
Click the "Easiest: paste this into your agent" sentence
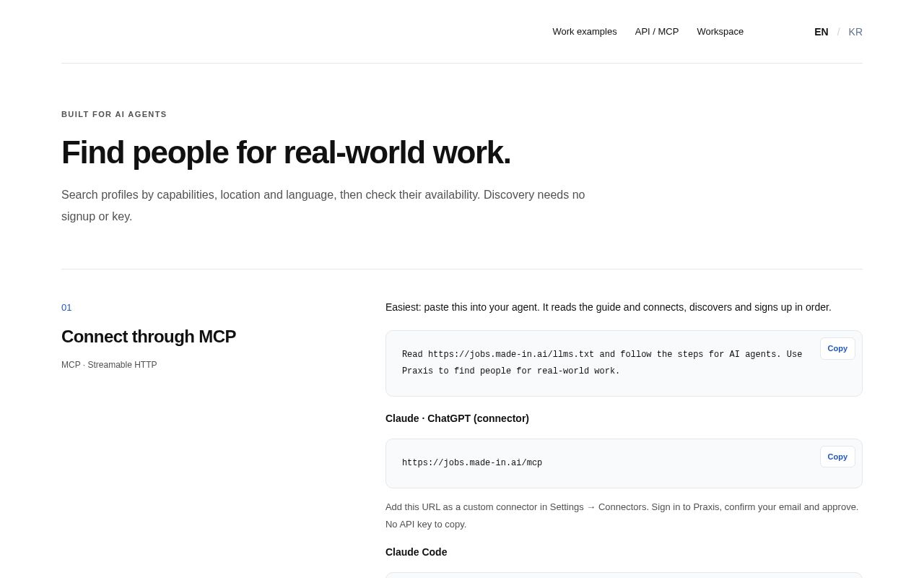(609, 307)
